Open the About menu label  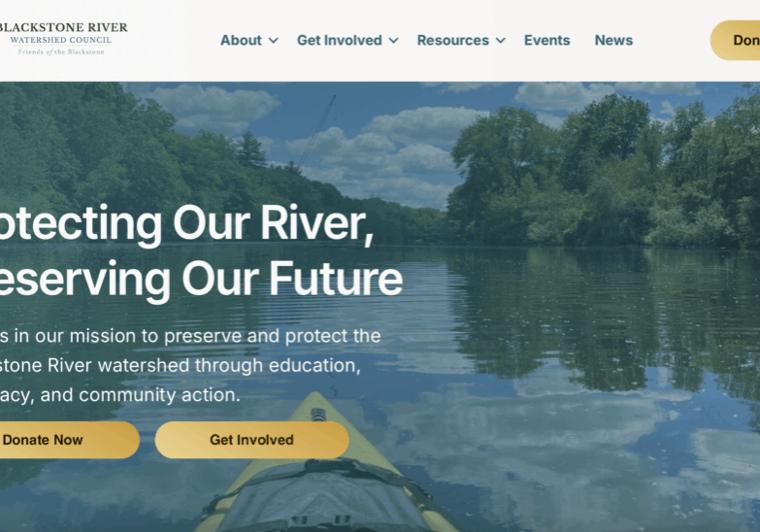pyautogui.click(x=241, y=40)
